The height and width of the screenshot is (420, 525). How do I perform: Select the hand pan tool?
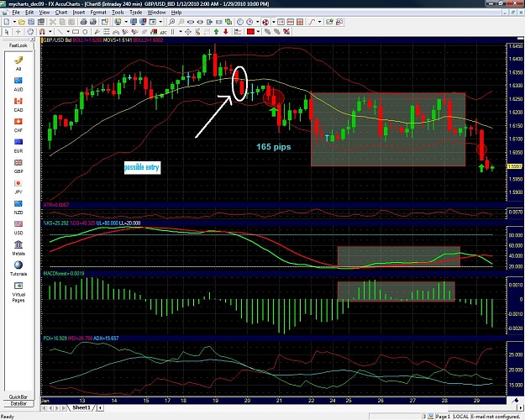click(x=30, y=32)
